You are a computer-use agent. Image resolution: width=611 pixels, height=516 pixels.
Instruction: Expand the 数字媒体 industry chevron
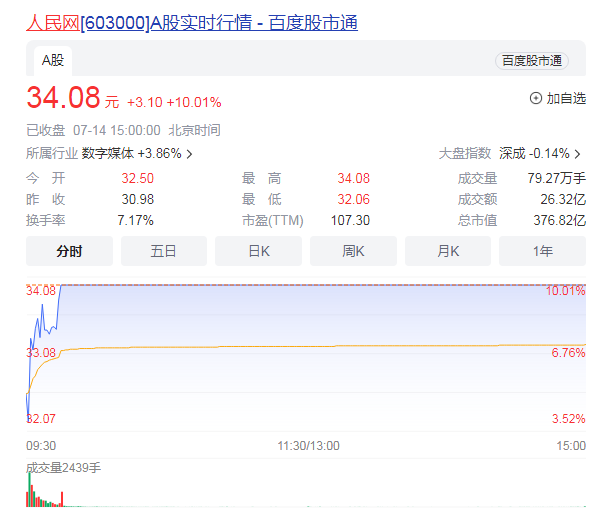190,154
